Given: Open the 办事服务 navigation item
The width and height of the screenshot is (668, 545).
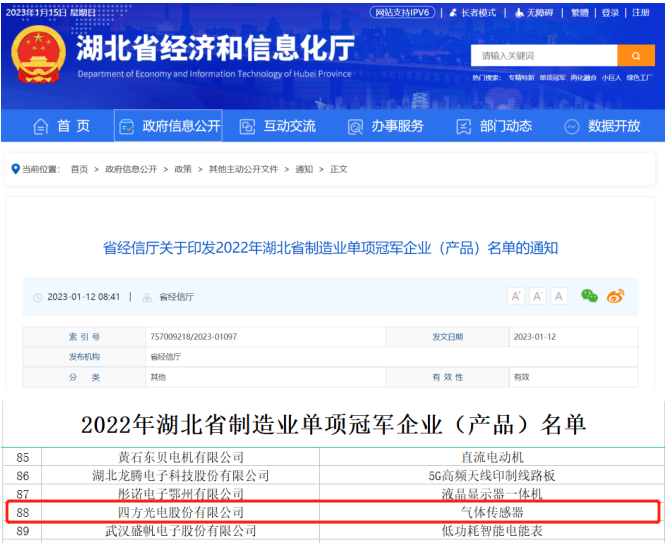Looking at the screenshot, I should (x=386, y=126).
